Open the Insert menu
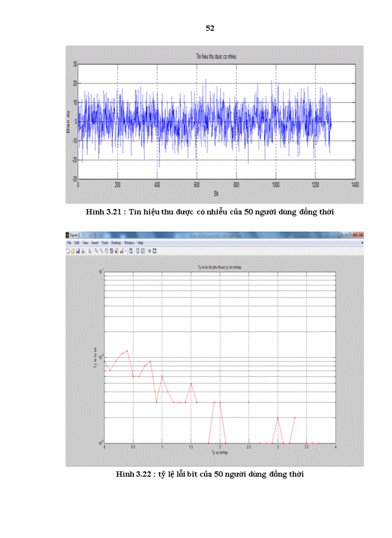Screen dimensions: 392x538 point(95,243)
